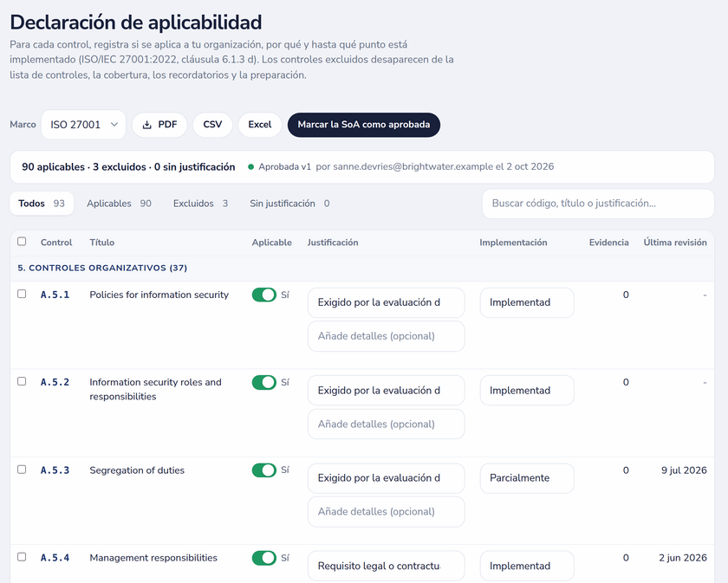Open control code A.5.3

55,470
